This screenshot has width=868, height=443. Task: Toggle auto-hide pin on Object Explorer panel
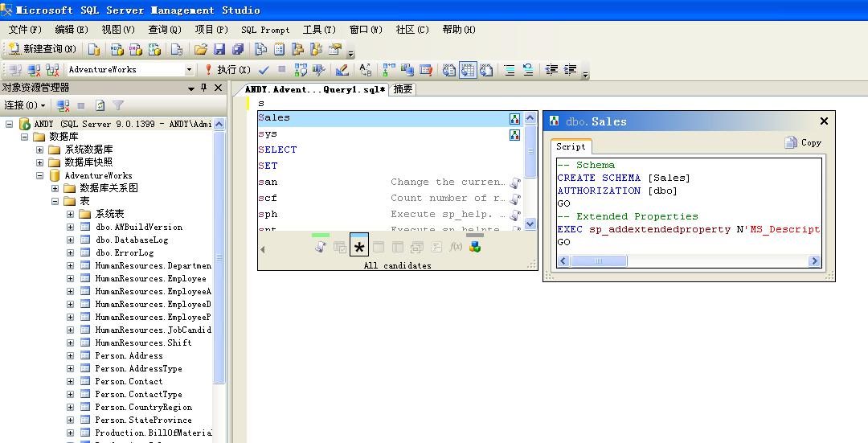(204, 88)
